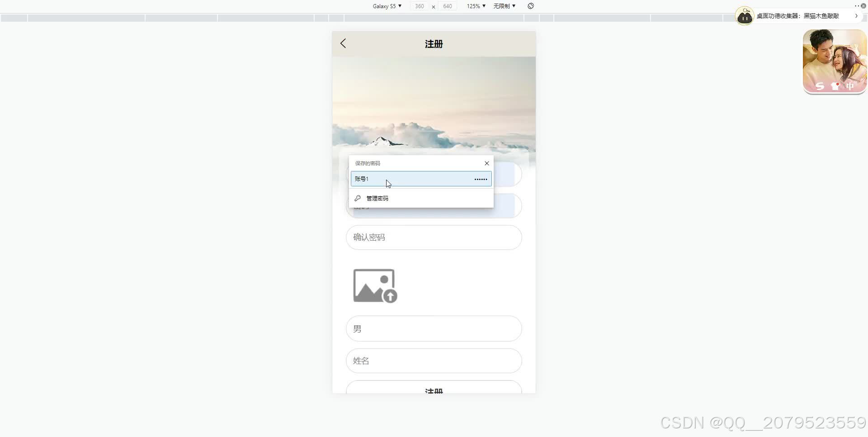Edit the 640 device height field
This screenshot has width=868, height=437.
pyautogui.click(x=448, y=6)
